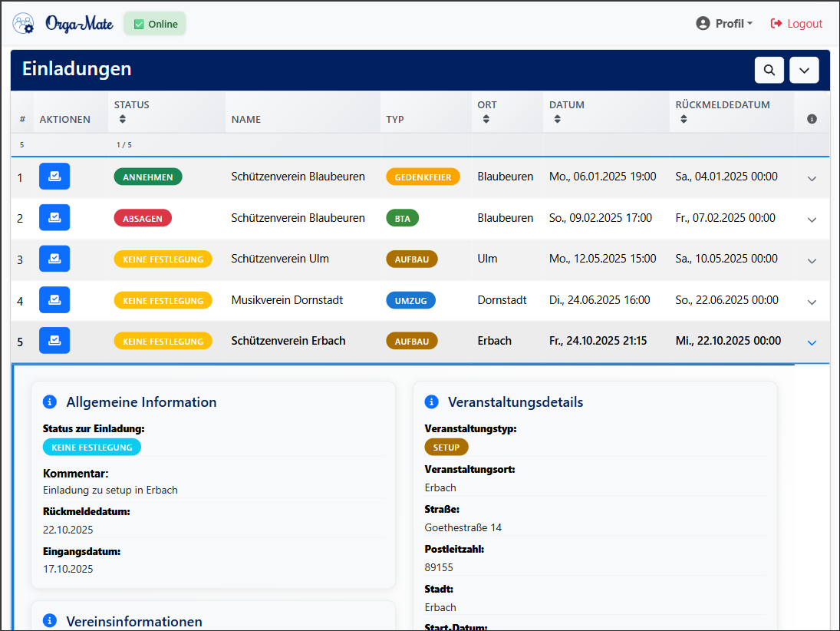The image size is (840, 631).
Task: Click the info icon in table header
Action: 812,119
